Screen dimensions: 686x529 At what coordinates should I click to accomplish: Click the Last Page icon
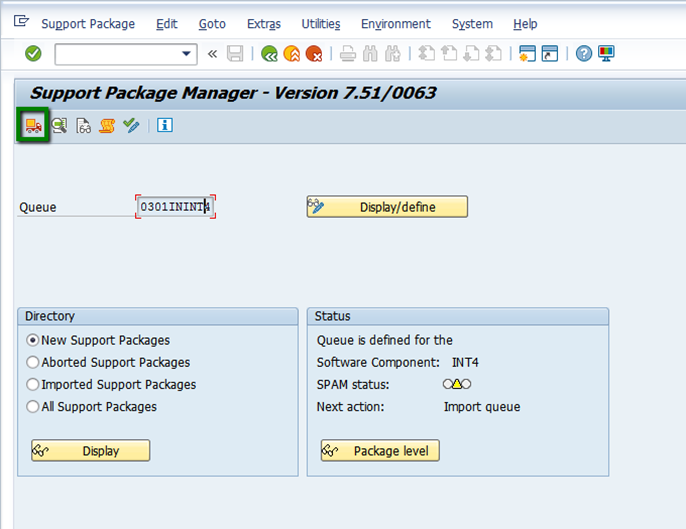click(x=494, y=54)
